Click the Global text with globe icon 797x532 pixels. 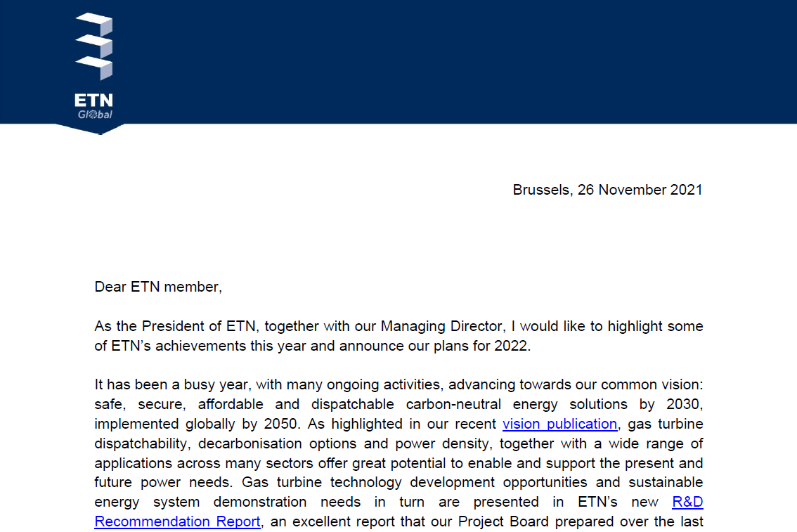click(95, 115)
